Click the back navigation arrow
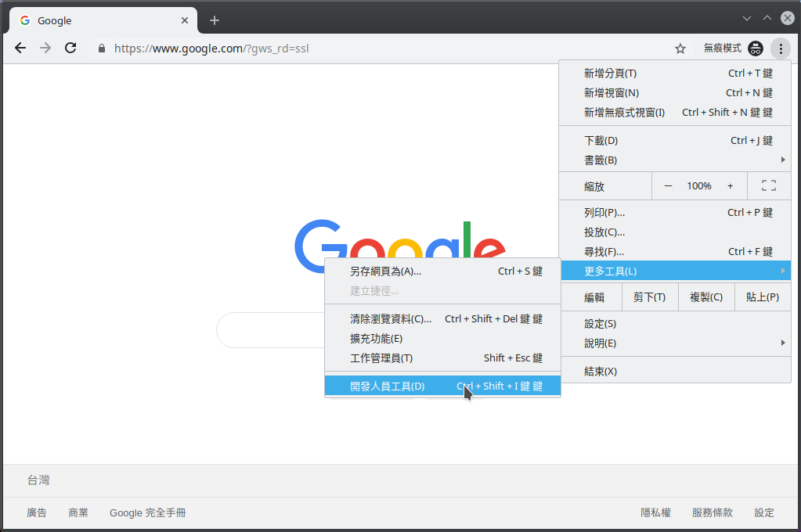The height and width of the screenshot is (532, 801). click(20, 49)
